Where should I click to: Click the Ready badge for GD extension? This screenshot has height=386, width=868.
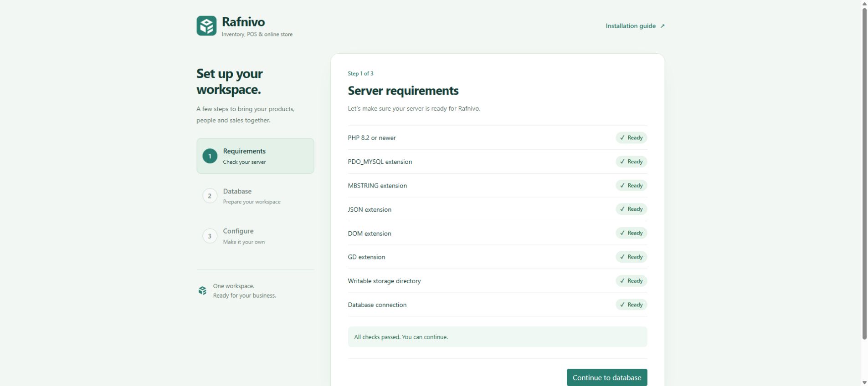(x=631, y=257)
